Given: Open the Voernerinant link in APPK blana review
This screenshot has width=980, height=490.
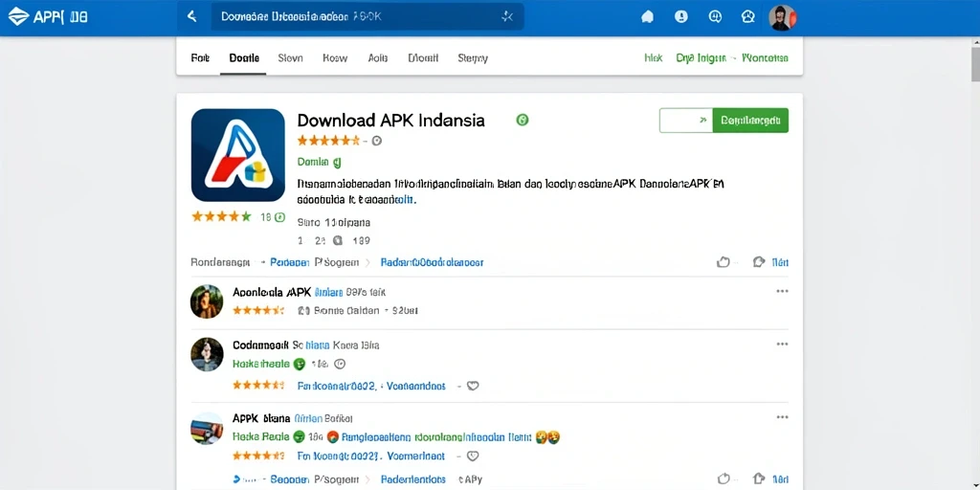Looking at the screenshot, I should [x=415, y=457].
